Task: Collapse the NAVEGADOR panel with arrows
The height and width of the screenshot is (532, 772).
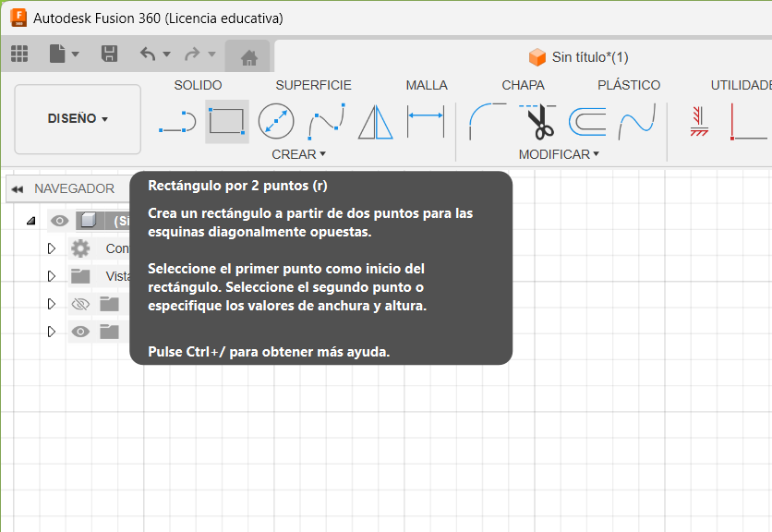Action: point(18,189)
